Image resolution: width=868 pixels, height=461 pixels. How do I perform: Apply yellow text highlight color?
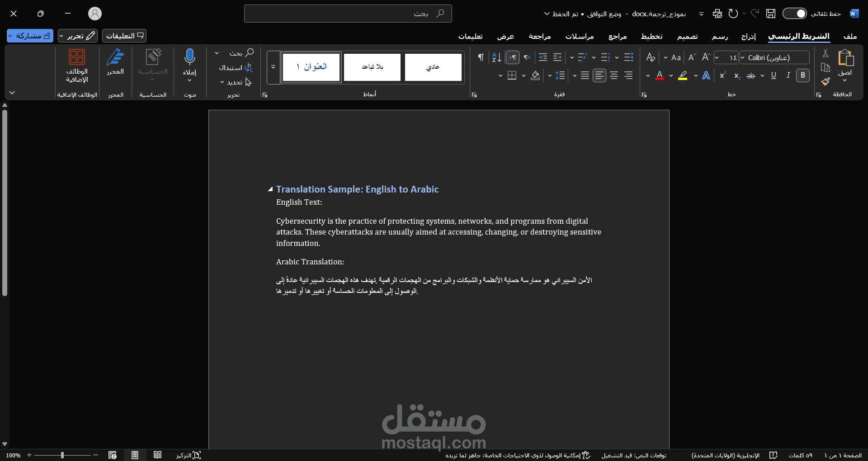683,75
